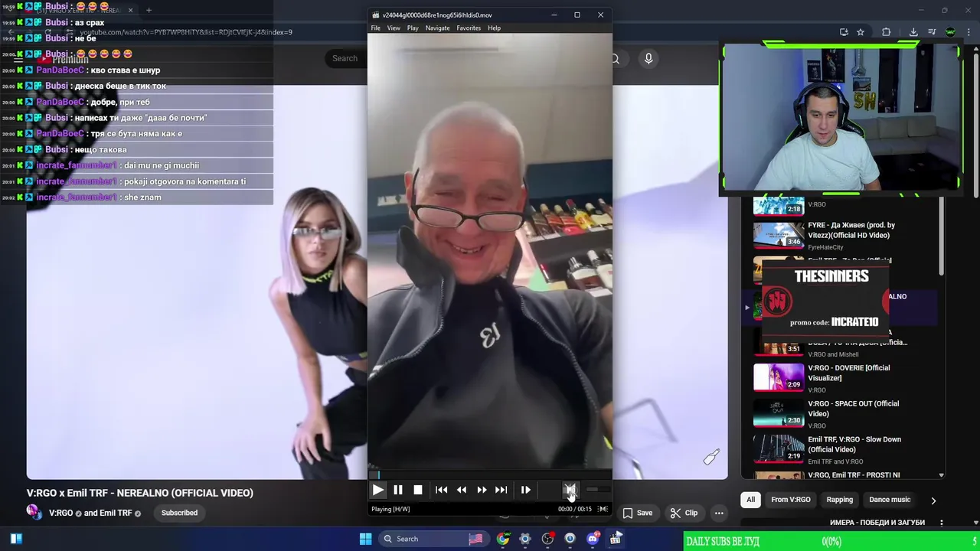Image resolution: width=980 pixels, height=551 pixels.
Task: Open the Favorites menu in the media player
Action: [x=469, y=28]
